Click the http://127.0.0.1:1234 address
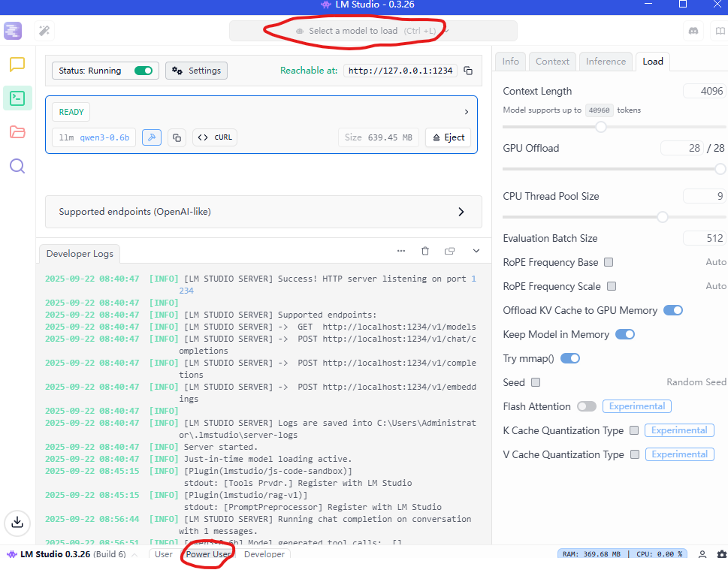Screen dimensions: 728x570 click(400, 71)
